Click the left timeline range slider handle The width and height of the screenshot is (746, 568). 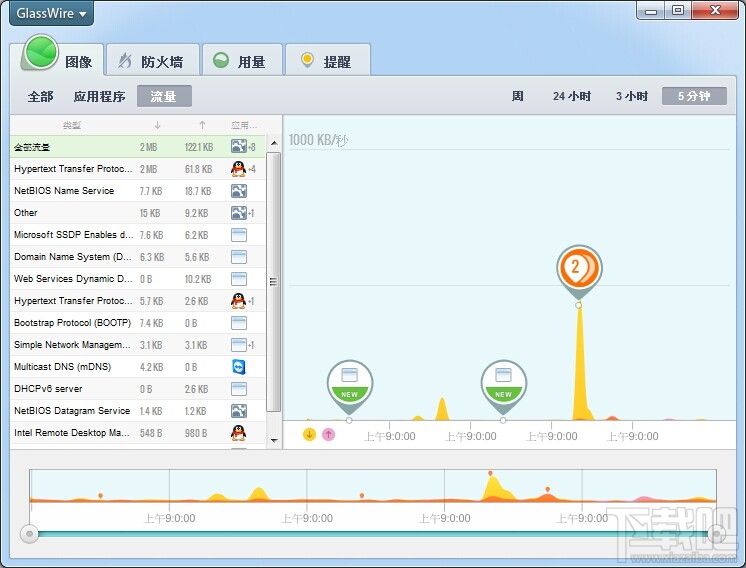pos(29,534)
